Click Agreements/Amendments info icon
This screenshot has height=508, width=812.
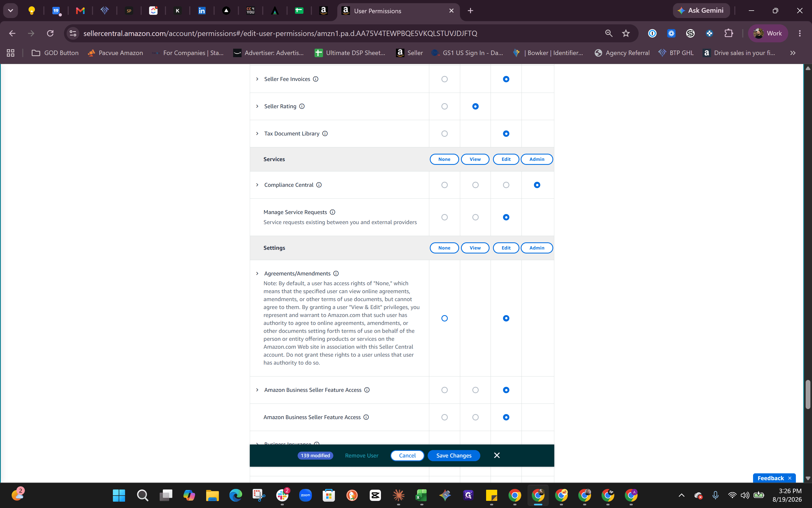click(x=336, y=274)
